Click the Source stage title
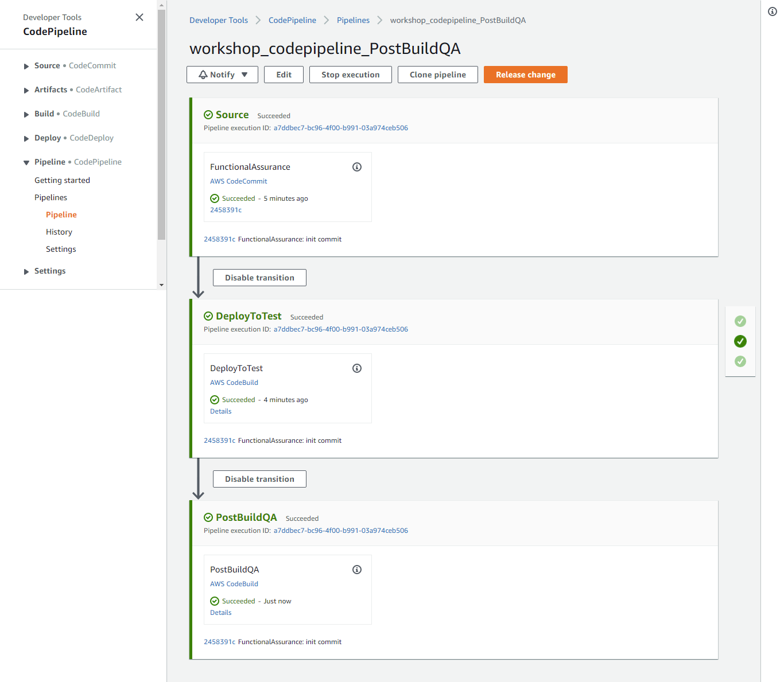The image size is (784, 682). point(232,115)
